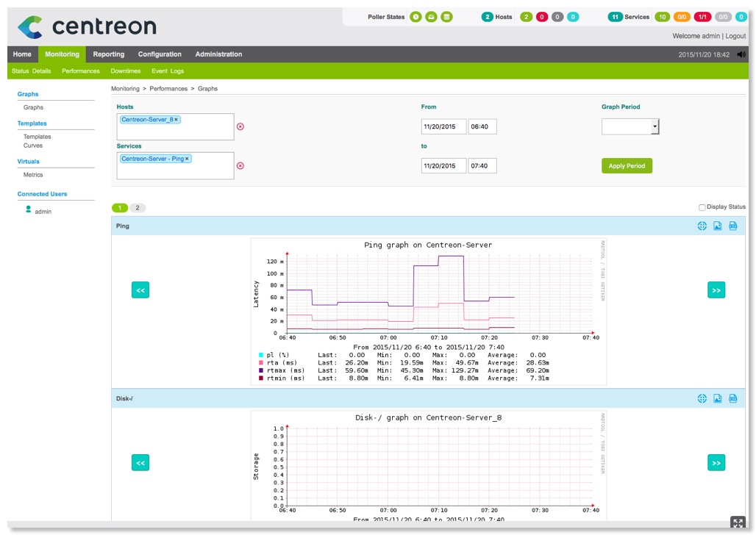Switch to graph results page 2
The image size is (756, 535).
coord(139,207)
